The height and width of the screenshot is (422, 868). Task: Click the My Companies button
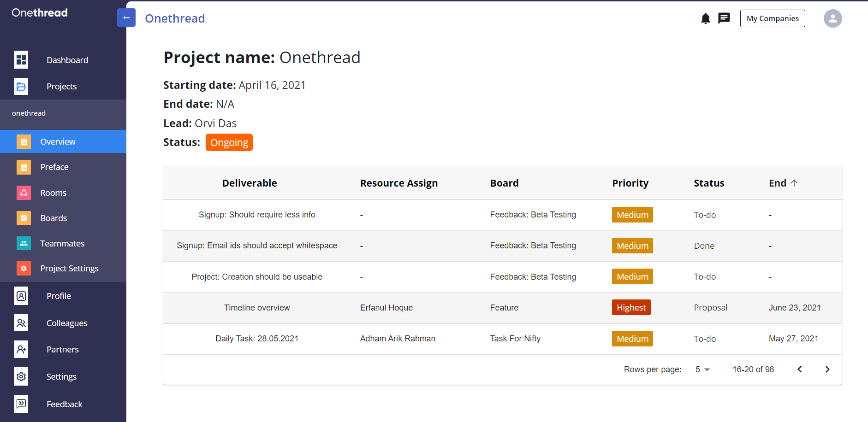(773, 18)
